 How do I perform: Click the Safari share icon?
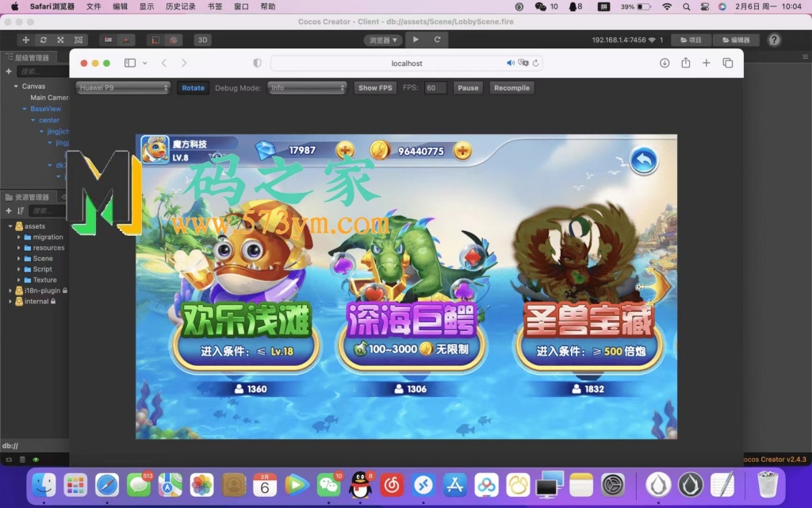(x=686, y=63)
